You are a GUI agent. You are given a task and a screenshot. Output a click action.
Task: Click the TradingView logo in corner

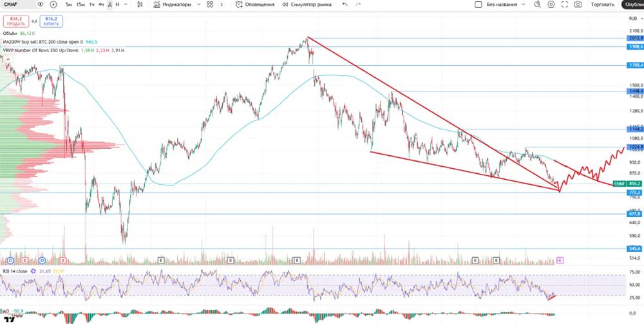[x=10, y=318]
